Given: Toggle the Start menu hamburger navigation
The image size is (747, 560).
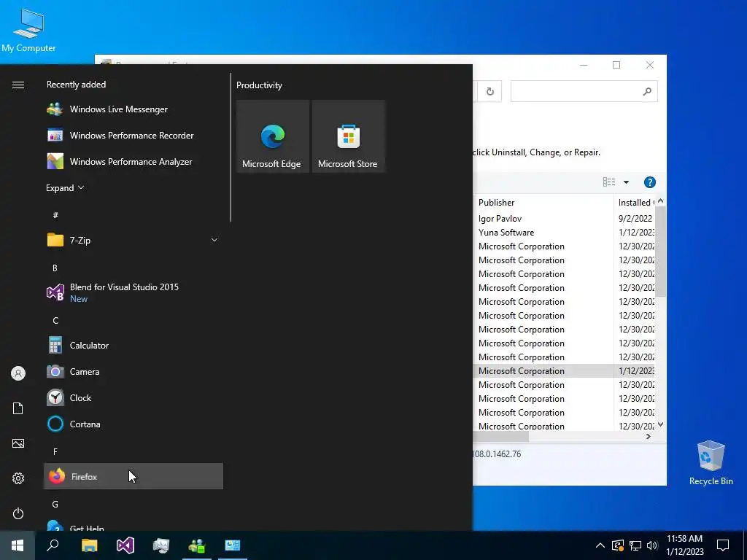Looking at the screenshot, I should click(18, 85).
